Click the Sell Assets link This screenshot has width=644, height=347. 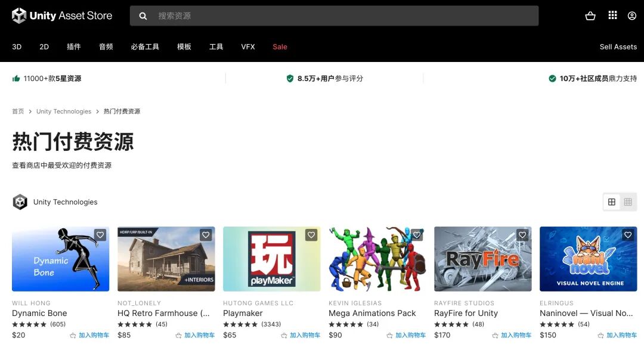click(x=618, y=47)
